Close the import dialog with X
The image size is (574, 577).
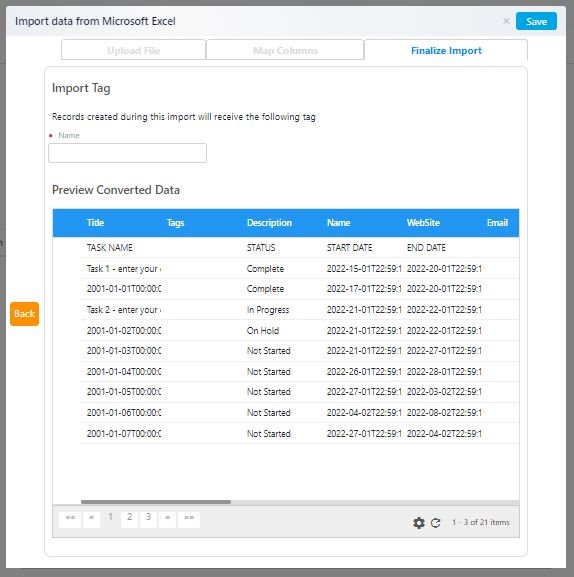[x=506, y=21]
